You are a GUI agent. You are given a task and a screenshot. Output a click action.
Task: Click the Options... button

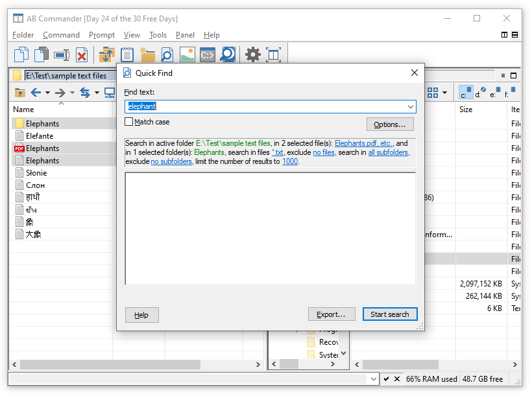click(390, 124)
